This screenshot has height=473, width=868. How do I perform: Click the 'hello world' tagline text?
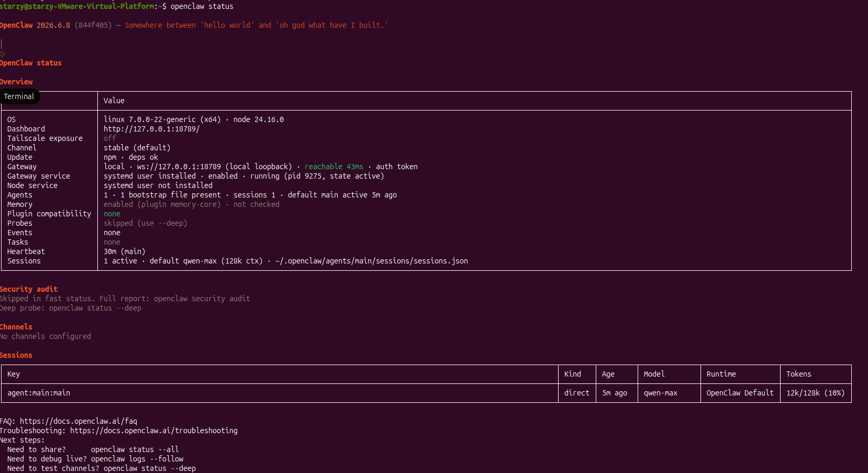pos(227,25)
